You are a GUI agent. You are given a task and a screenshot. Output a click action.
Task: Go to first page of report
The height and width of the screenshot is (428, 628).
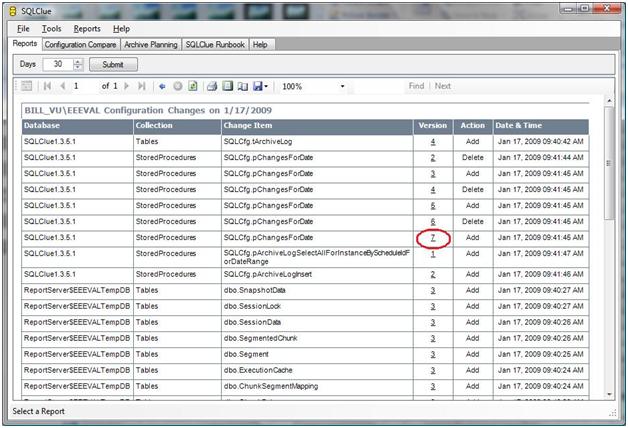47,86
